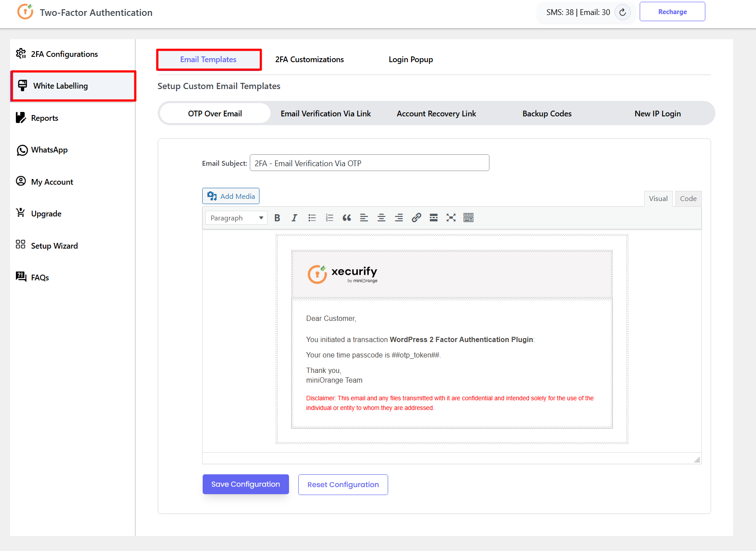Click the refresh SMS/Email balance icon
Viewport: 756px width, 551px height.
(x=623, y=12)
